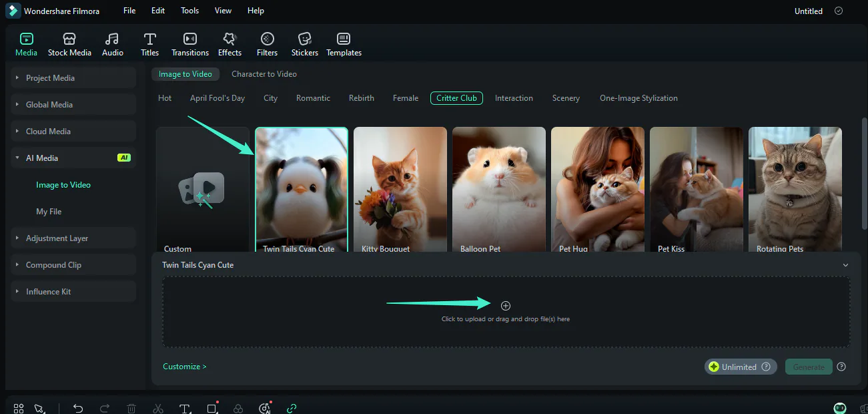Open the Filters panel
868x414 pixels.
pos(267,43)
